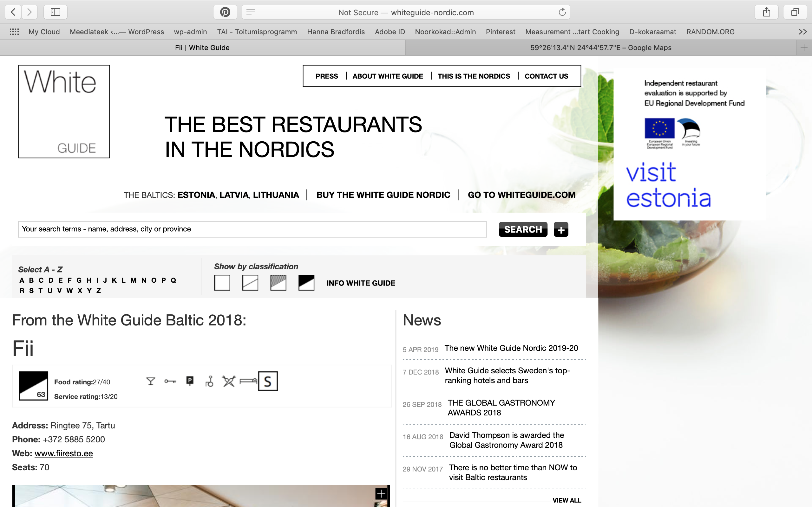812x507 pixels.
Task: Filter by the empty white classification box
Action: tap(222, 283)
